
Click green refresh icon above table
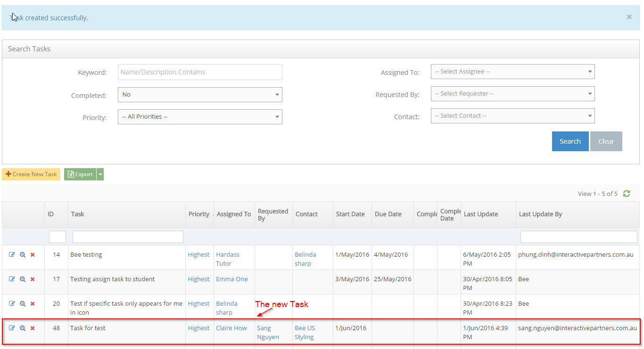pos(627,194)
